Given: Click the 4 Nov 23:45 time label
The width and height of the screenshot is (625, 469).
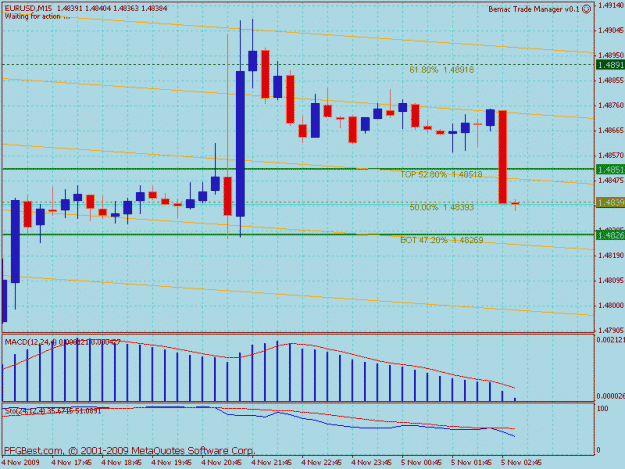Looking at the screenshot, I should pos(371,463).
